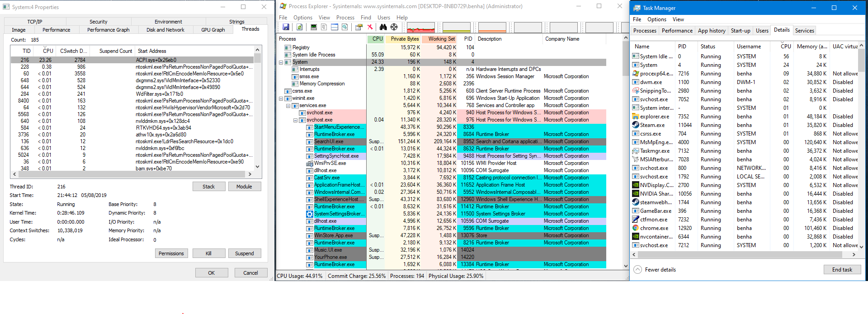Screen dimensions: 868x314
Task: Open the Options menu in Process Explorer
Action: click(x=303, y=18)
